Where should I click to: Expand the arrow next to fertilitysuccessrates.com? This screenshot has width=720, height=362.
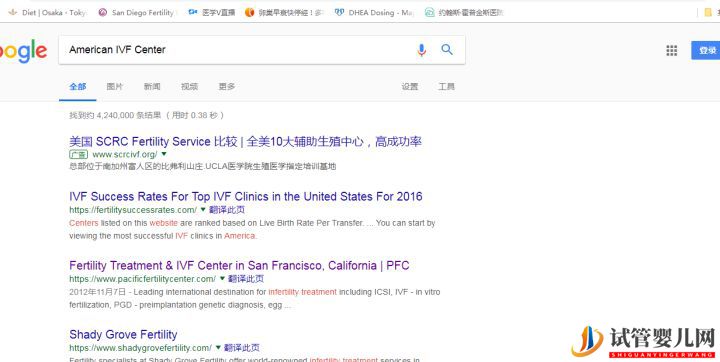point(203,209)
